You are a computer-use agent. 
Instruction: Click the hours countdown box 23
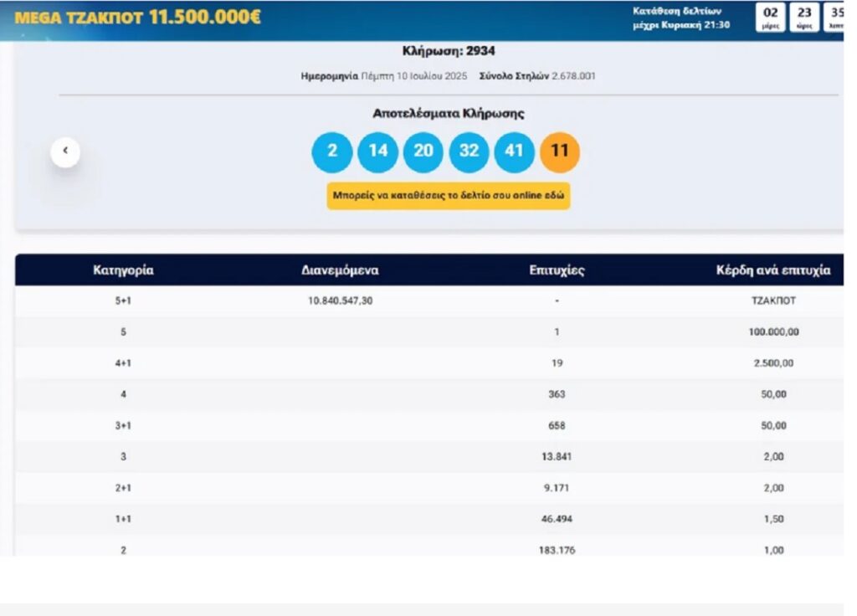point(804,18)
